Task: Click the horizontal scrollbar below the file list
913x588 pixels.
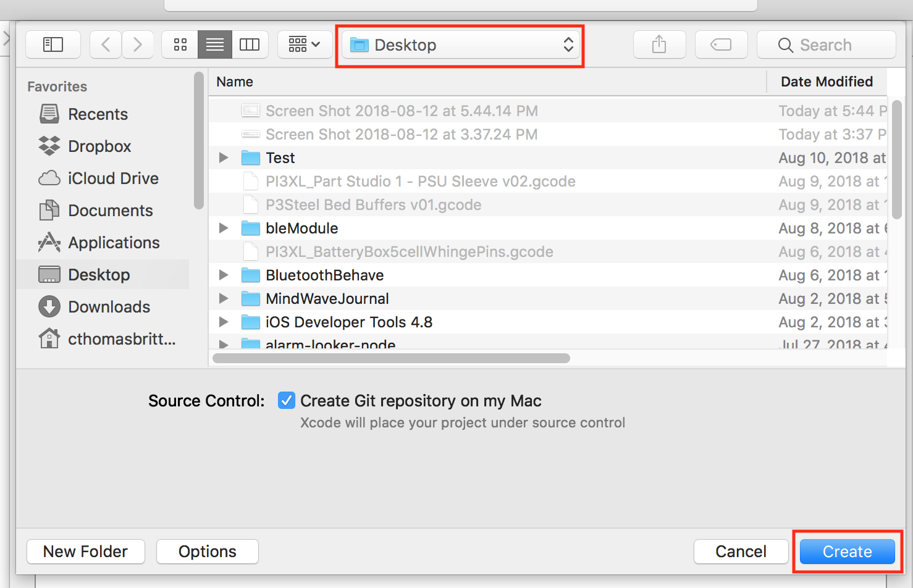Action: tap(390, 358)
